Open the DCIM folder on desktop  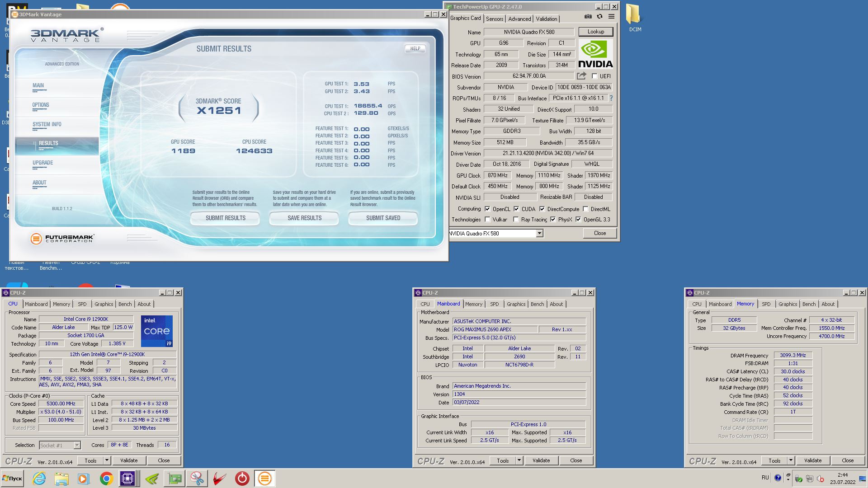635,18
